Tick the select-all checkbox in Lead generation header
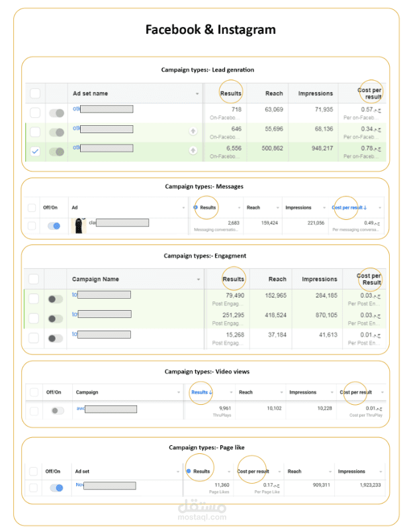The width and height of the screenshot is (405, 532). click(x=35, y=93)
